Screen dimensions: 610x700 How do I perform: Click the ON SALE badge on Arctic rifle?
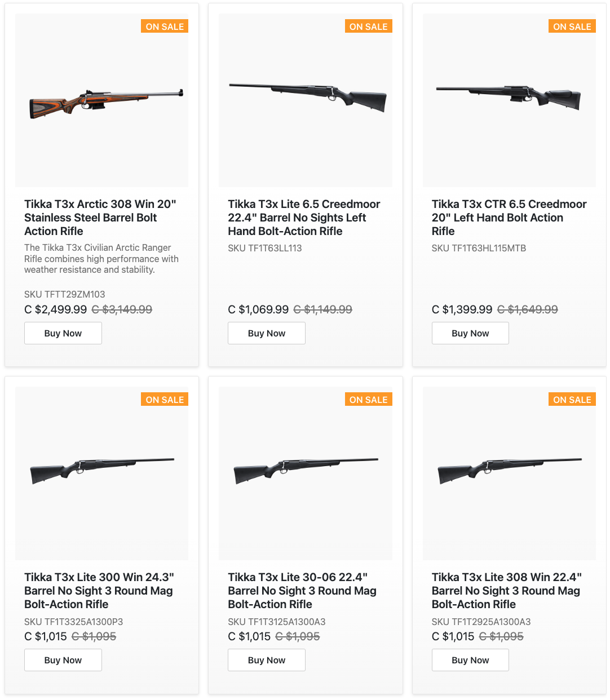pyautogui.click(x=165, y=26)
